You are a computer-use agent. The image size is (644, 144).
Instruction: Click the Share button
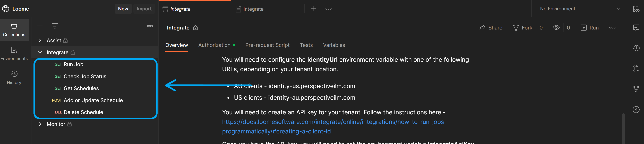[491, 28]
